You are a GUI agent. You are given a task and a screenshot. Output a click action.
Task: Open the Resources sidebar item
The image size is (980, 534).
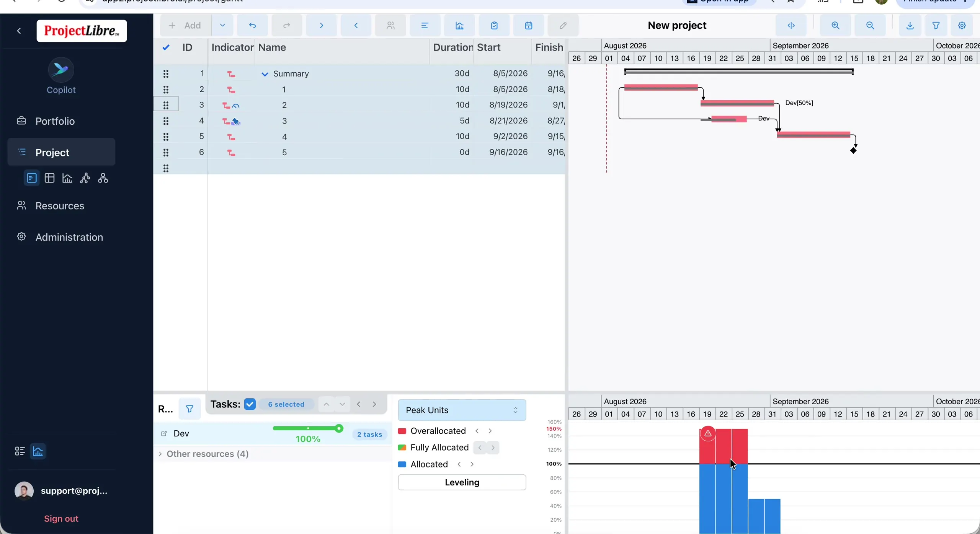61,206
